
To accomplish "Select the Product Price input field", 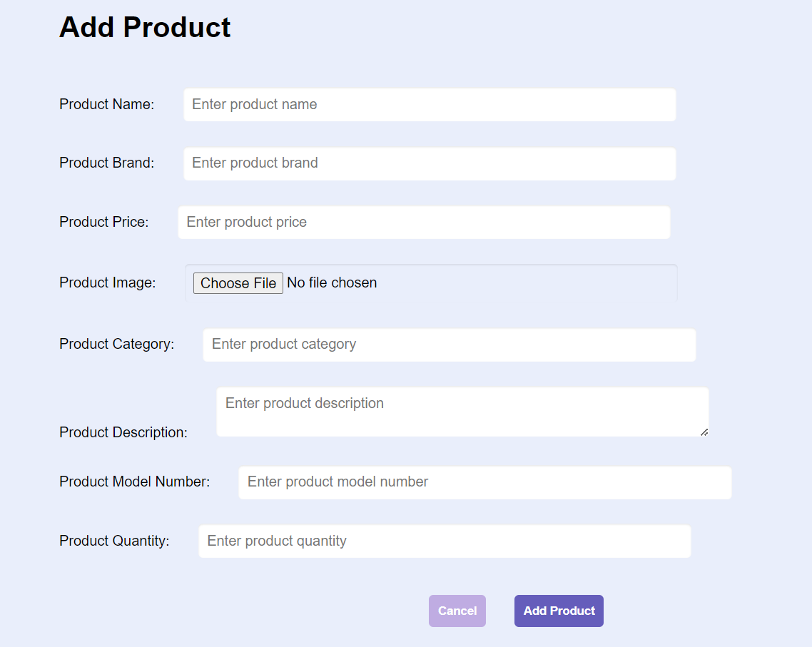I will click(424, 222).
